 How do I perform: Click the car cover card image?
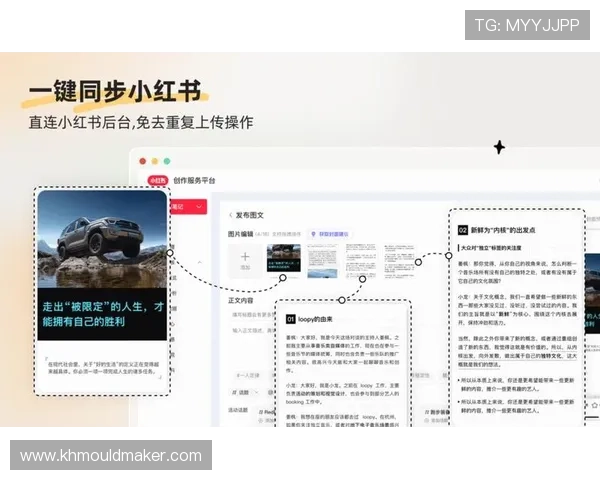pyautogui.click(x=102, y=239)
